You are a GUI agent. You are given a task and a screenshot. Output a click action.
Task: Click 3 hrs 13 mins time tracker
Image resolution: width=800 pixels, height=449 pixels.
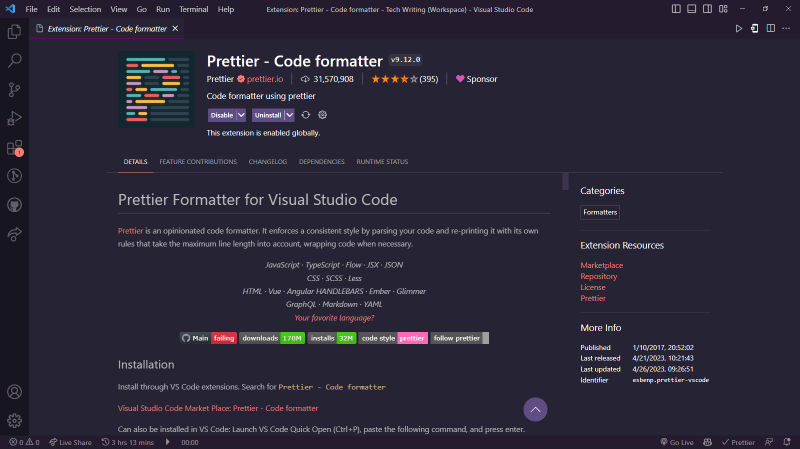coord(128,442)
